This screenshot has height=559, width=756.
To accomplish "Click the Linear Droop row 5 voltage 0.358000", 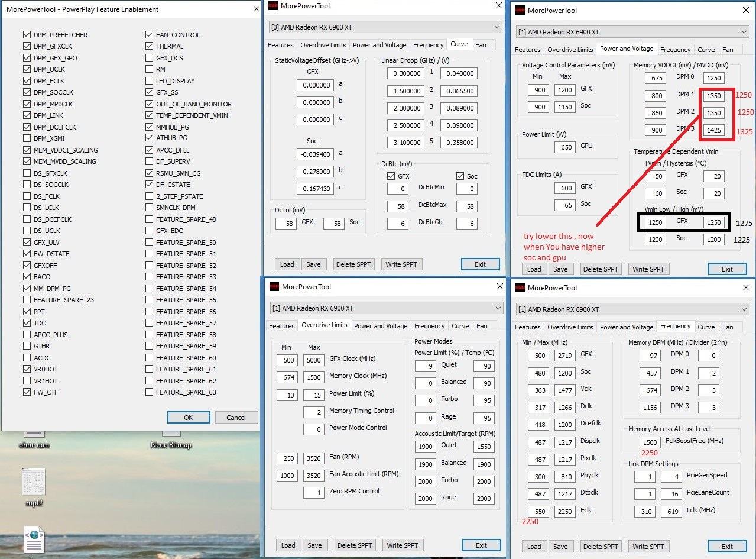I will coord(459,143).
